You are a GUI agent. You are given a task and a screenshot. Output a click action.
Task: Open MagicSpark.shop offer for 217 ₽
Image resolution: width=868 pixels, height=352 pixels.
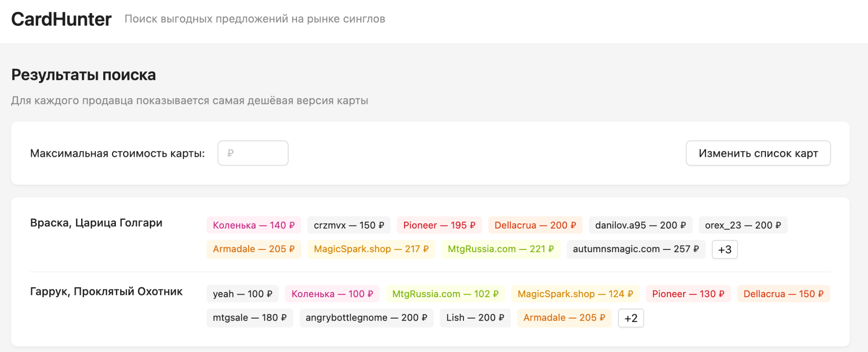371,249
